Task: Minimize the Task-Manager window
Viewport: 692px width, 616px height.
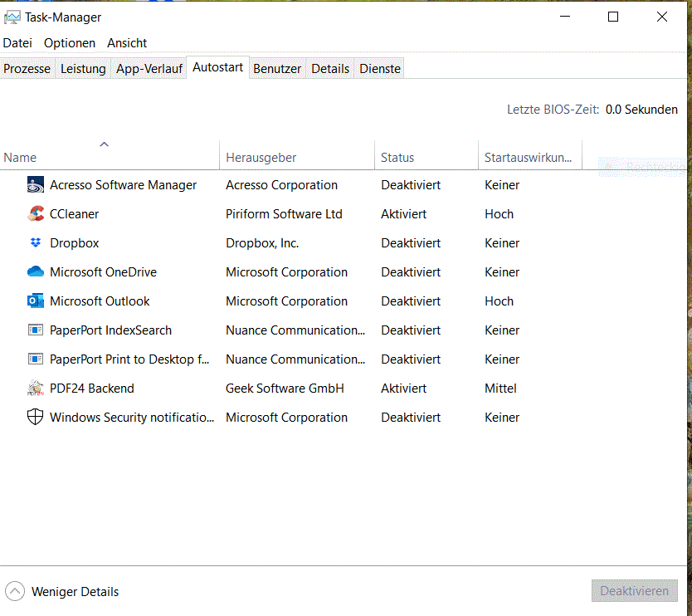Action: [565, 17]
